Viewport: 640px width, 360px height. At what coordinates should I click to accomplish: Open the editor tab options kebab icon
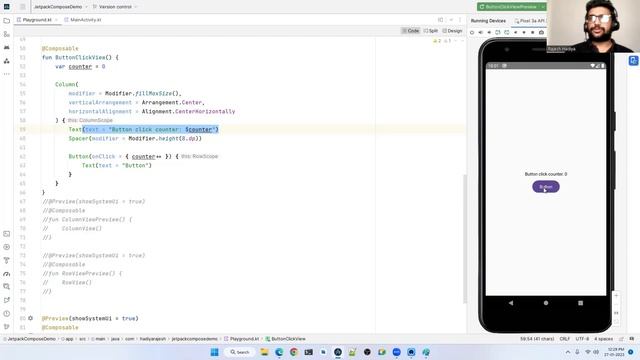pyautogui.click(x=460, y=20)
